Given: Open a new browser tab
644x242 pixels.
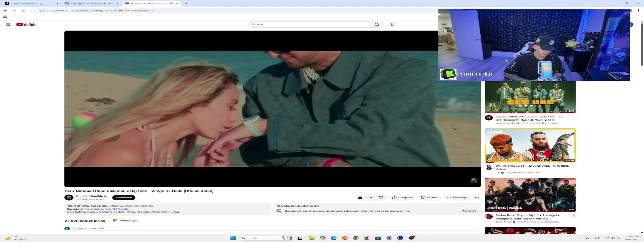Looking at the screenshot, I should click(186, 3).
